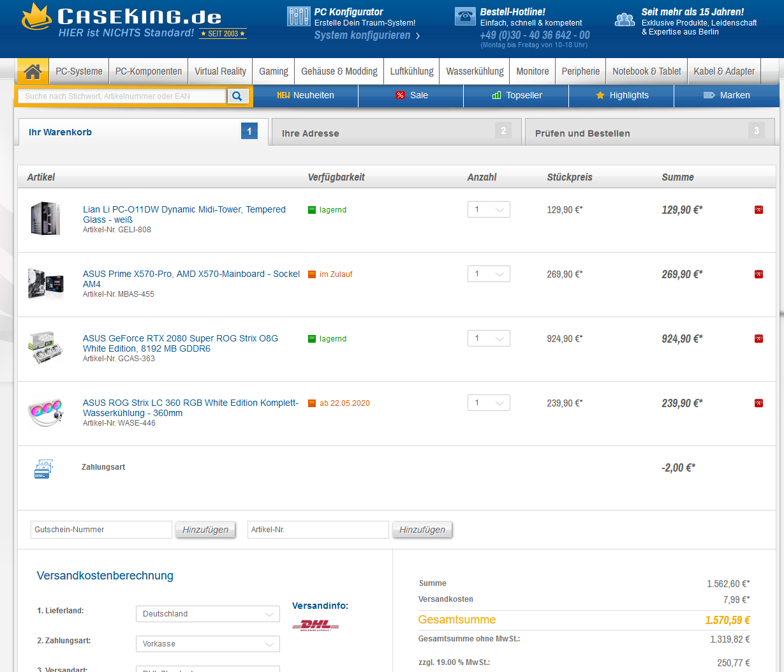Open ASUS GeForce RTX 2080 Super link
The width and height of the screenshot is (784, 672).
click(181, 343)
